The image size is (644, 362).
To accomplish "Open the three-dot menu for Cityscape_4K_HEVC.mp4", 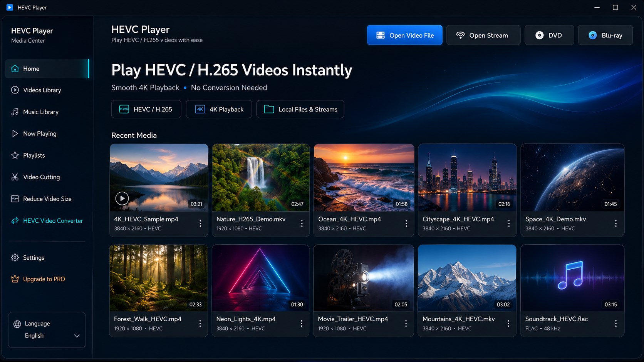I will (509, 223).
